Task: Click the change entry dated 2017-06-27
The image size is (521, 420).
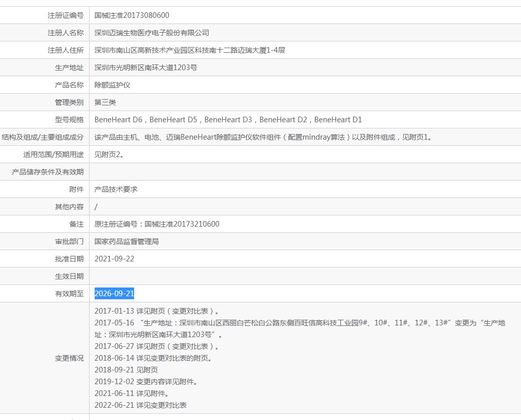Action: pyautogui.click(x=157, y=346)
